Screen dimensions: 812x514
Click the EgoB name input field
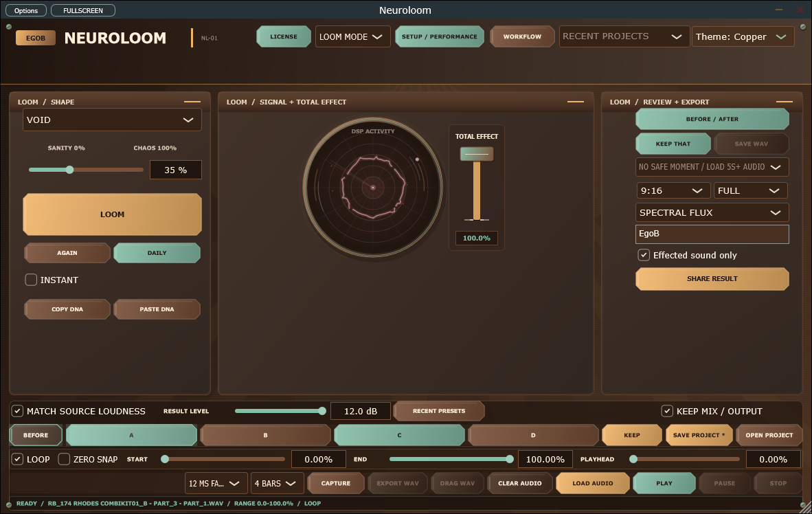click(x=712, y=234)
